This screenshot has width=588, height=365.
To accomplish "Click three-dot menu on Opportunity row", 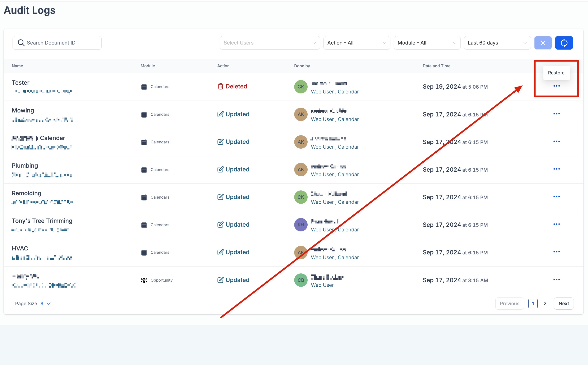I will click(x=556, y=279).
